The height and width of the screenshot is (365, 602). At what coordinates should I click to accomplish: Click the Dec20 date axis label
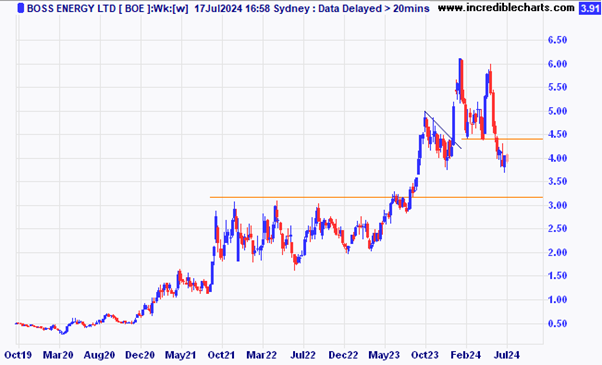pos(140,355)
